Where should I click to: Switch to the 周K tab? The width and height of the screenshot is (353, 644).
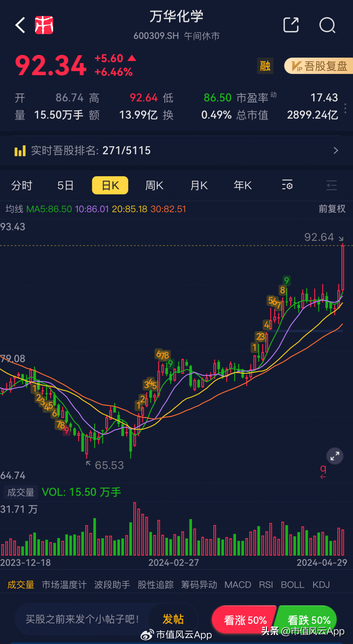[154, 185]
